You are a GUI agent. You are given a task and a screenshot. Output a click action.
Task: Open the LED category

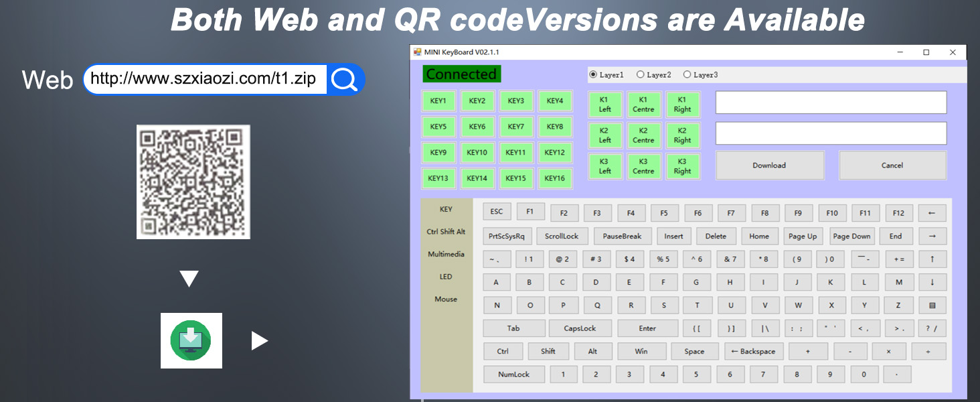point(446,277)
